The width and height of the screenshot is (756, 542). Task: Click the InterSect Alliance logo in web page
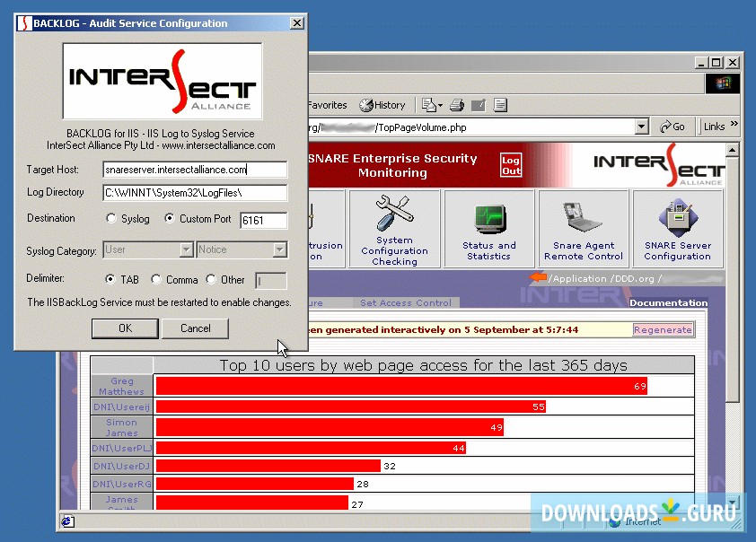(x=659, y=165)
